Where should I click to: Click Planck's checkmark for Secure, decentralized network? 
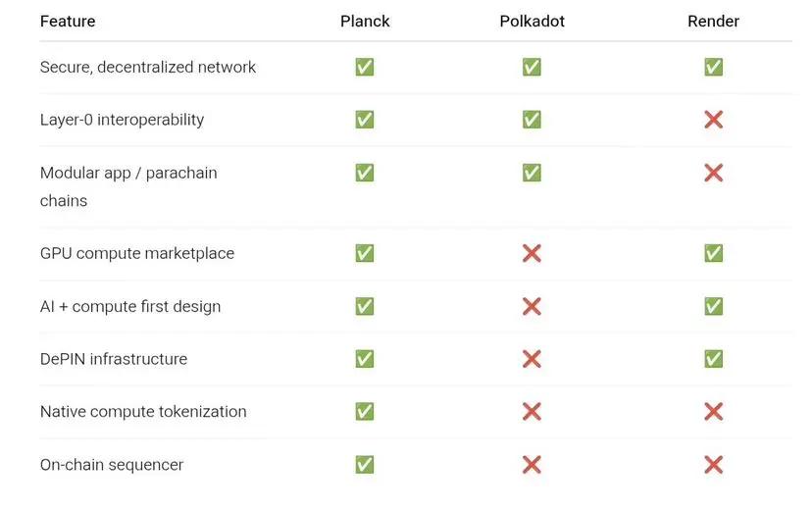click(364, 67)
